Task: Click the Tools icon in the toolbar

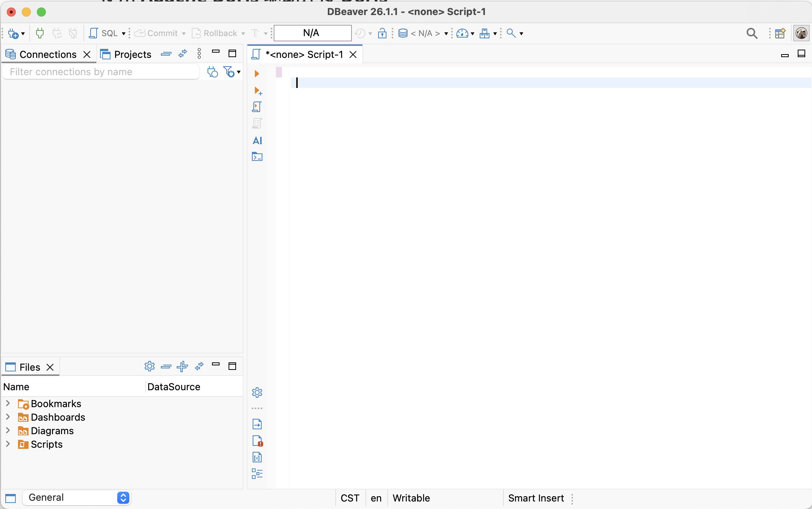Action: point(485,33)
